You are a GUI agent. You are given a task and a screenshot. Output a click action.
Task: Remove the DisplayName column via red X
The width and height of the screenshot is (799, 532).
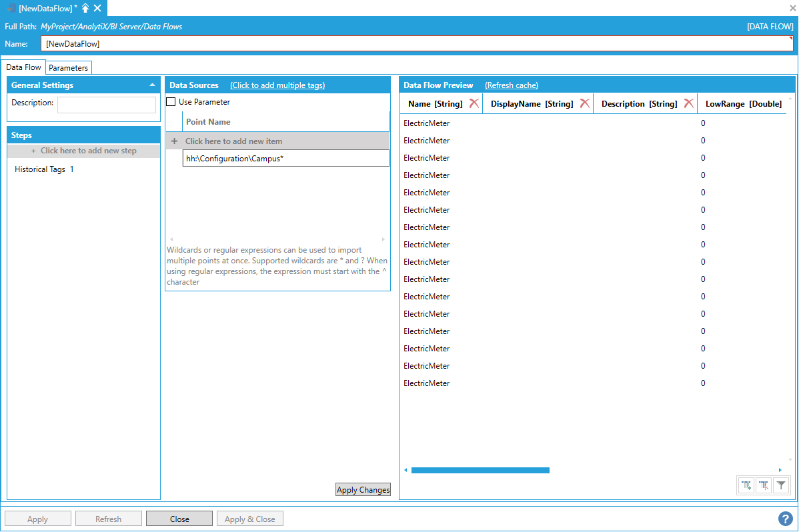[x=584, y=103]
